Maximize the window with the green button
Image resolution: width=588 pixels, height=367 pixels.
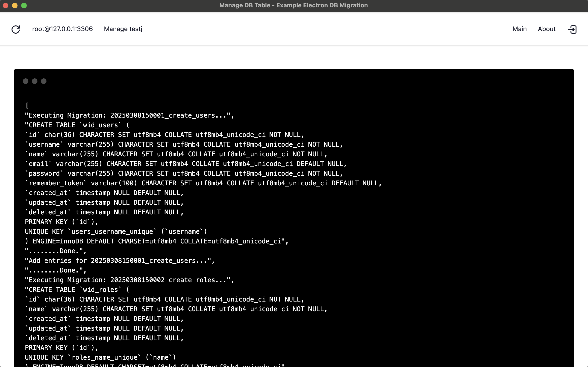pos(24,5)
